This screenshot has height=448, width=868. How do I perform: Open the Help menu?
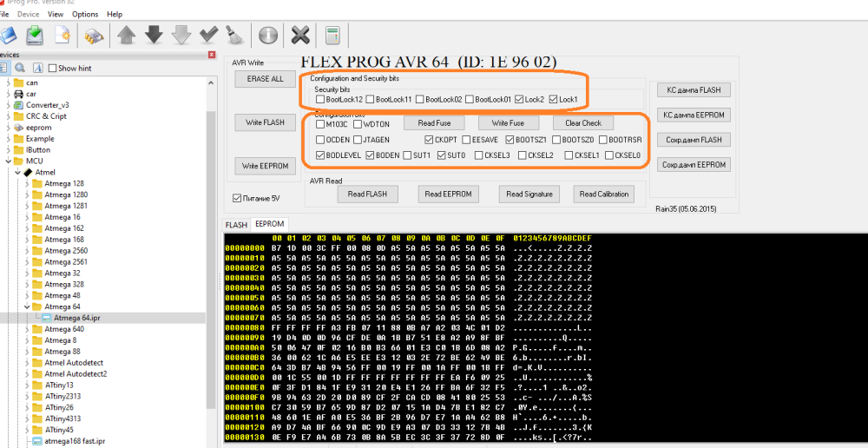coord(115,14)
